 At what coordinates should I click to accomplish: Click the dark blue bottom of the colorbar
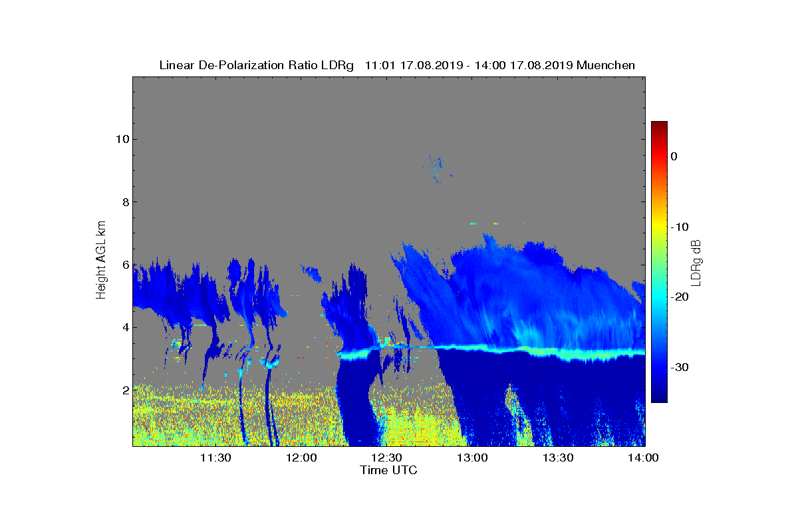coord(659,397)
